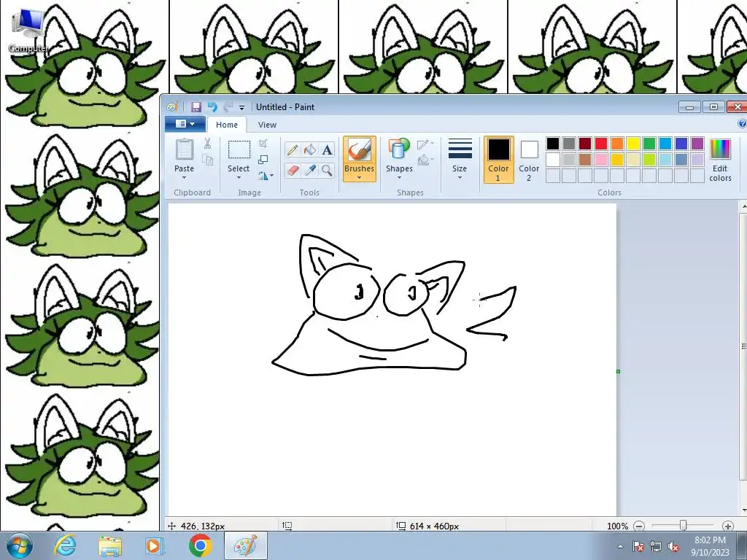Pick the red color swatch

coord(601,144)
